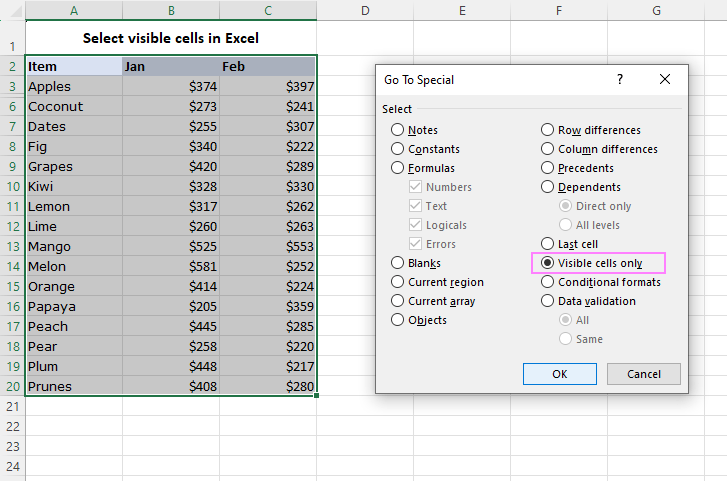Image resolution: width=727 pixels, height=481 pixels.
Task: Choose Visible cells only option
Action: (x=548, y=263)
